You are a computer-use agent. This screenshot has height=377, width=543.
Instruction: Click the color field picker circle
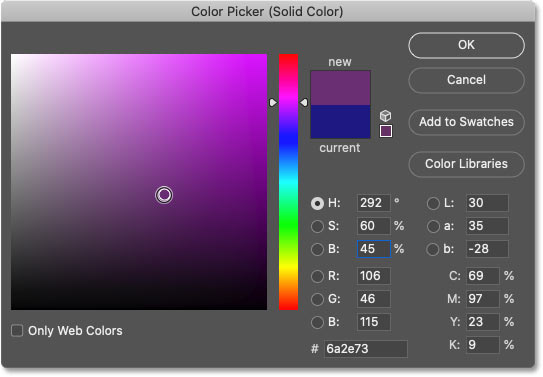[x=164, y=195]
